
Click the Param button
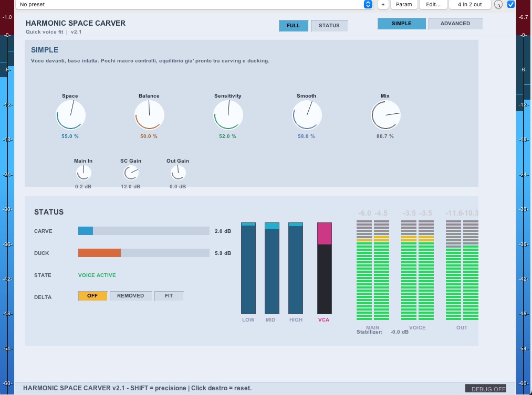[x=404, y=4]
